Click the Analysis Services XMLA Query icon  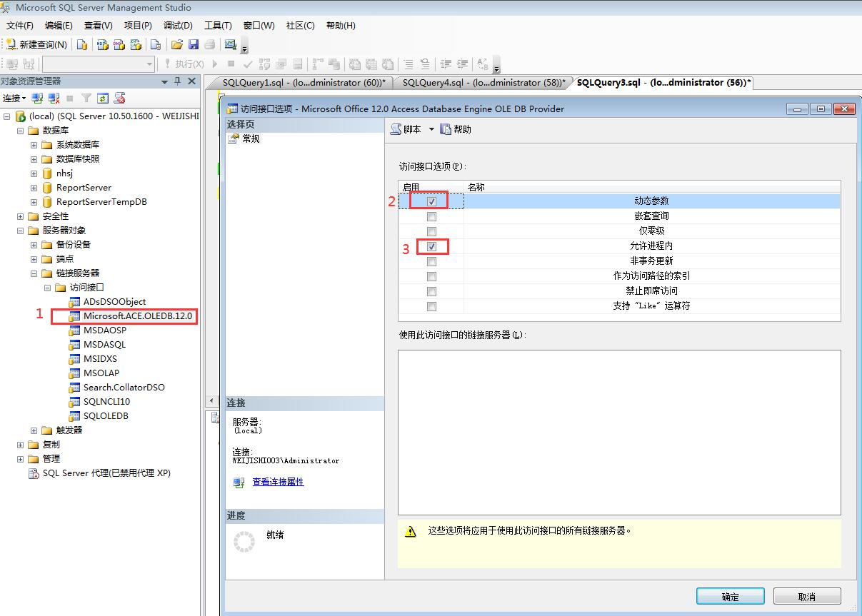(136, 44)
